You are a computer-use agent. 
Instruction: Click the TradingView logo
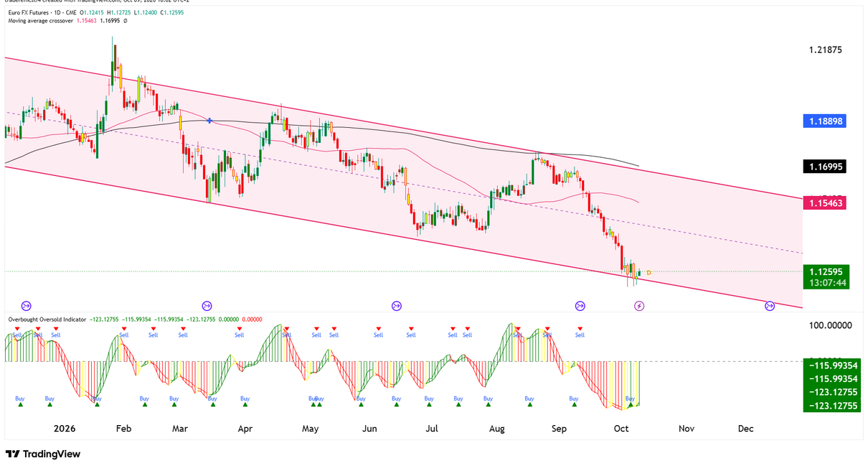point(43,454)
